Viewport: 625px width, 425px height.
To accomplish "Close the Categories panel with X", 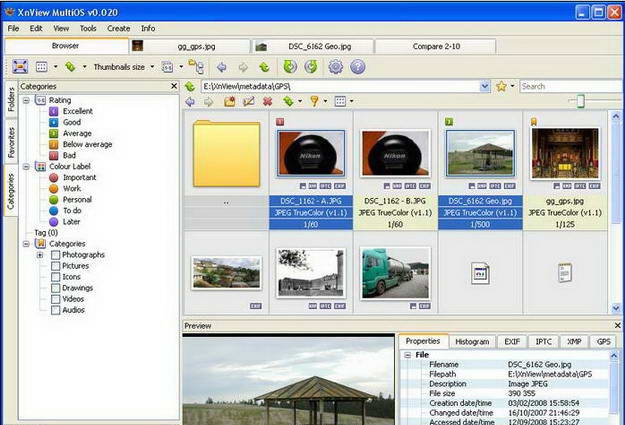I will (x=173, y=87).
